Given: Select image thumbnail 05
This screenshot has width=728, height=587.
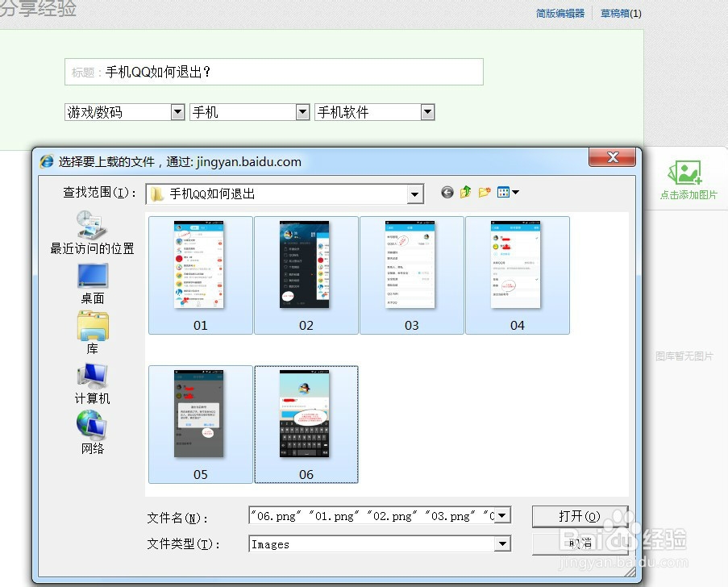Looking at the screenshot, I should point(200,424).
